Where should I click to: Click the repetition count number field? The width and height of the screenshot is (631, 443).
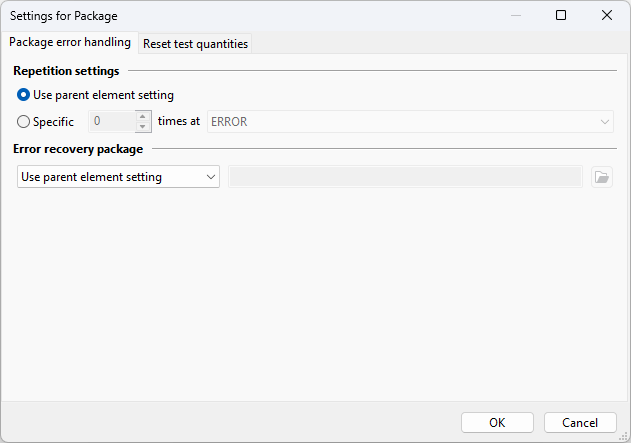point(112,122)
